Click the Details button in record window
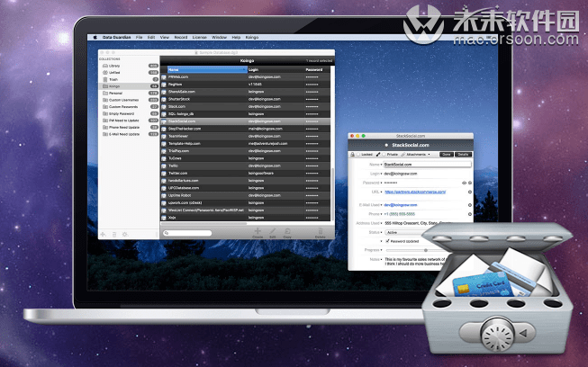The height and width of the screenshot is (367, 588). [x=463, y=155]
